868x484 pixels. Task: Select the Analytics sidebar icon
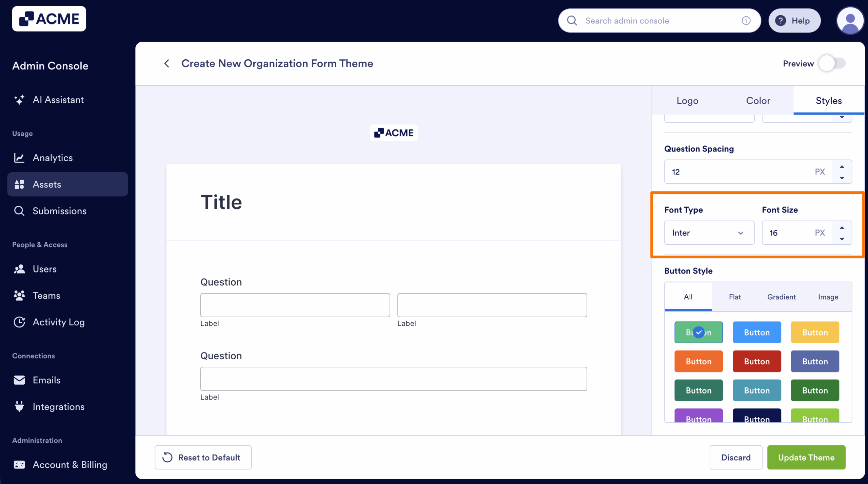coord(20,158)
